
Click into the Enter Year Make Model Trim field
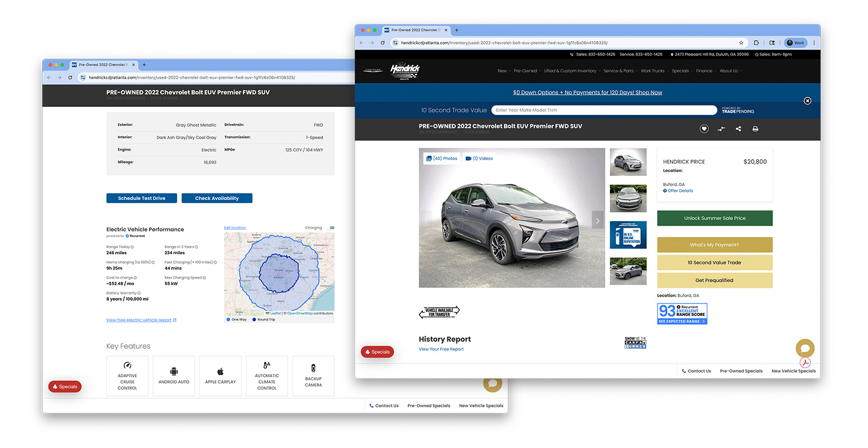click(x=604, y=110)
